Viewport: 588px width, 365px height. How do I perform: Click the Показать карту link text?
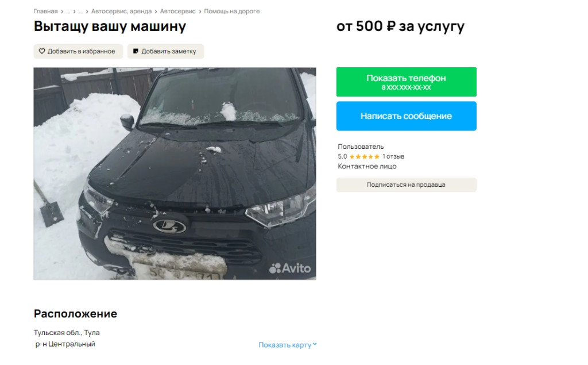[285, 345]
